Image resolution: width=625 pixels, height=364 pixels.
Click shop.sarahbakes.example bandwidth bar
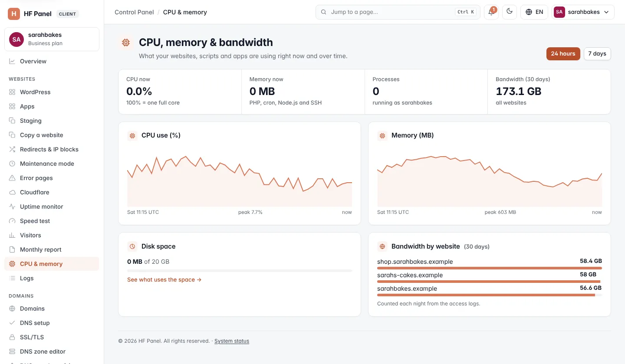coord(490,268)
